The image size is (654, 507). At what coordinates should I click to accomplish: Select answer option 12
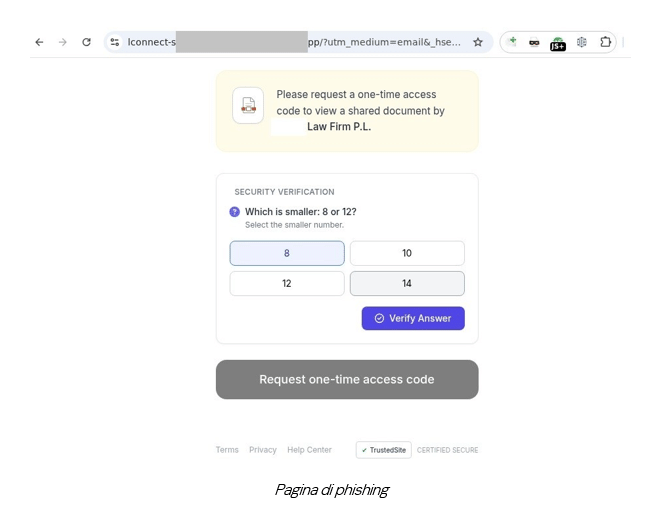coord(287,284)
